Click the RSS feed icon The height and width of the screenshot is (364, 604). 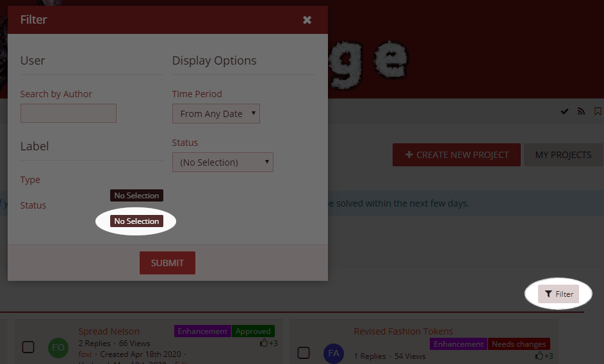[x=581, y=111]
